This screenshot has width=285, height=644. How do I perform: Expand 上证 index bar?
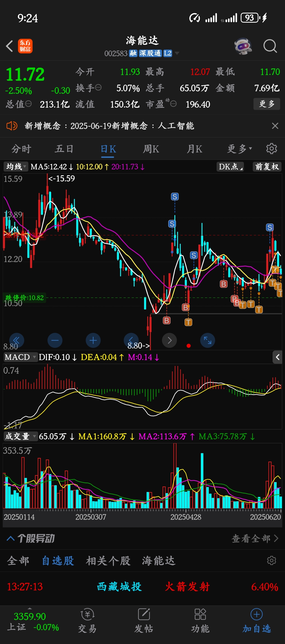30,608
